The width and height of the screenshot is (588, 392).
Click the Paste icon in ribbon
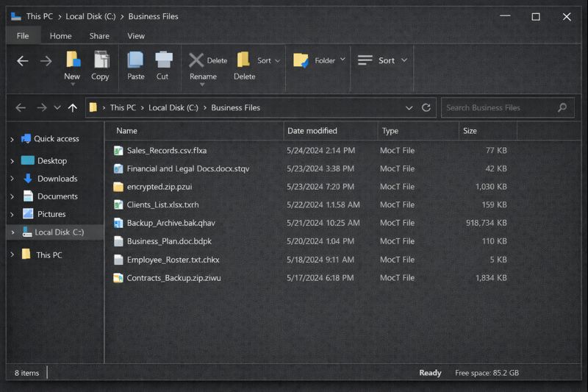click(x=135, y=61)
